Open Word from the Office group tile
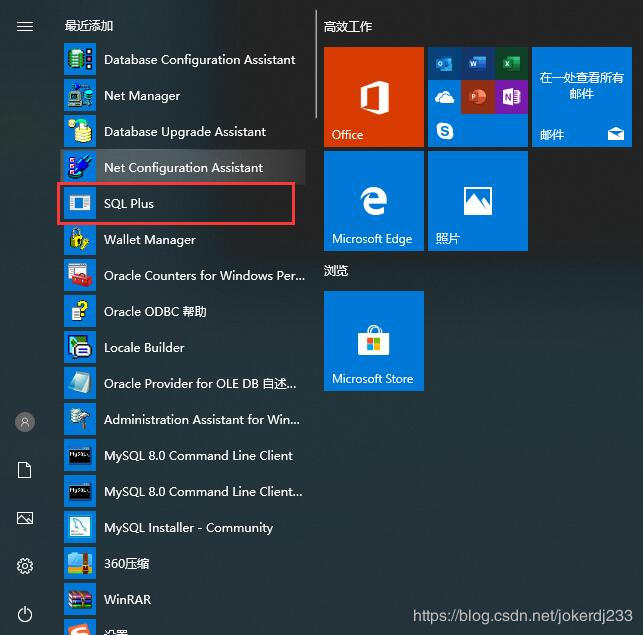The height and width of the screenshot is (635, 643). click(x=478, y=64)
